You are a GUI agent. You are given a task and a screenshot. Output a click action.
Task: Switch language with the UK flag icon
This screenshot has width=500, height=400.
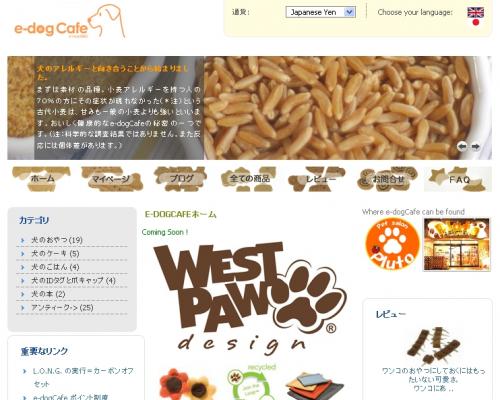click(476, 12)
